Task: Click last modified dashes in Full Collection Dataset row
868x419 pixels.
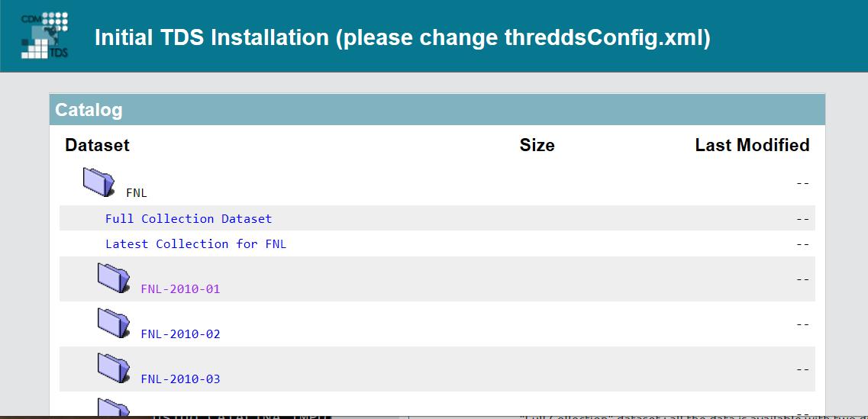Action: pyautogui.click(x=802, y=218)
